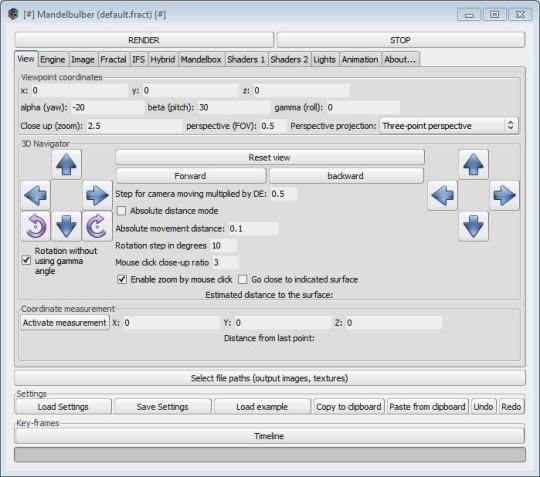Click Save Settings button
The height and width of the screenshot is (477, 540).
click(163, 407)
